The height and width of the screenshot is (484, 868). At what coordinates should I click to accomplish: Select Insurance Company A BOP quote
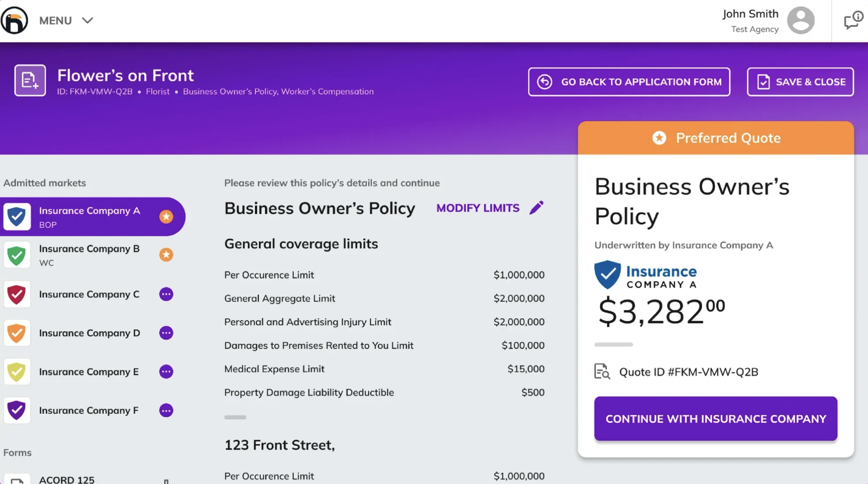[90, 217]
